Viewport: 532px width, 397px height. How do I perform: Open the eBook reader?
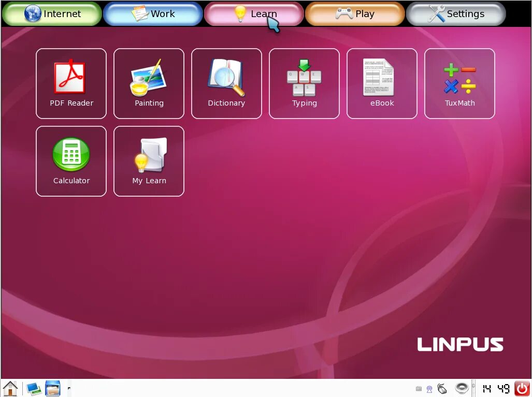[382, 83]
